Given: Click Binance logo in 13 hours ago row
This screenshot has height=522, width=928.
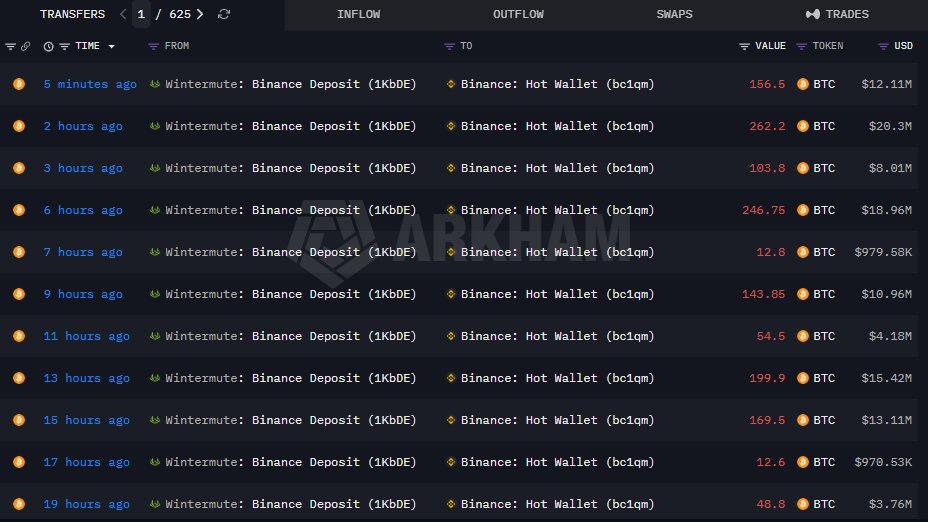Looking at the screenshot, I should point(451,378).
